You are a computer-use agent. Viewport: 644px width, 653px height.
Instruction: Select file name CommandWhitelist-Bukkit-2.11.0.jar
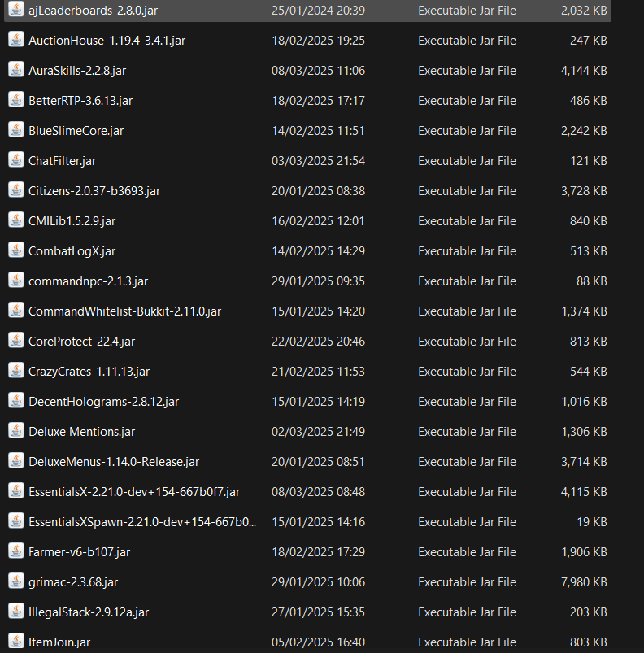(x=125, y=311)
